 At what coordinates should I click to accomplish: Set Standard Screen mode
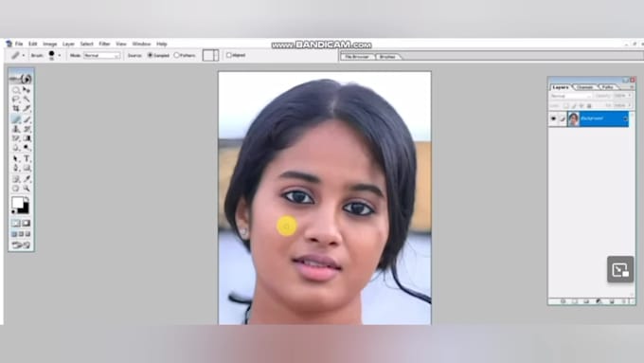pyautogui.click(x=13, y=233)
